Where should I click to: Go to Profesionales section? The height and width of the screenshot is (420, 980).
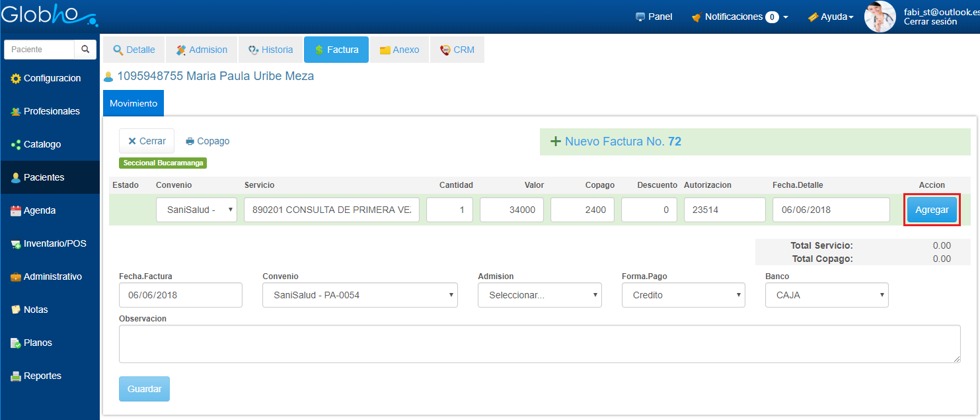click(x=50, y=111)
